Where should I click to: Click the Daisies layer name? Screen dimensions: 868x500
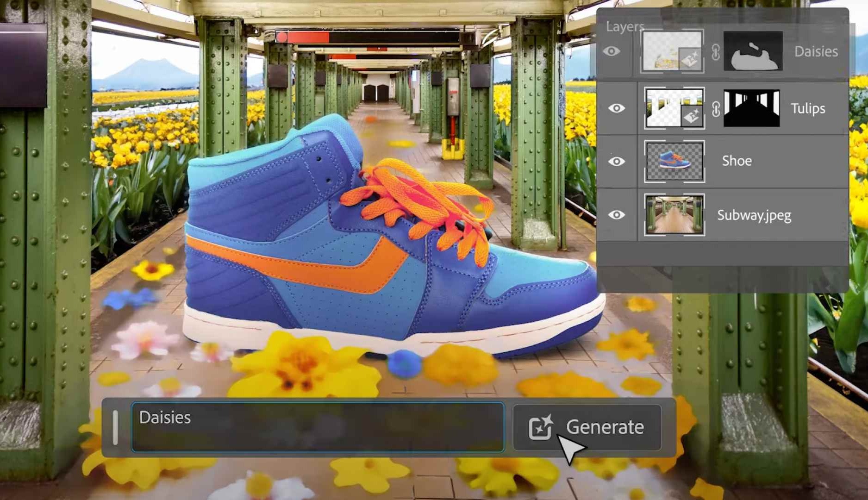[x=816, y=51]
